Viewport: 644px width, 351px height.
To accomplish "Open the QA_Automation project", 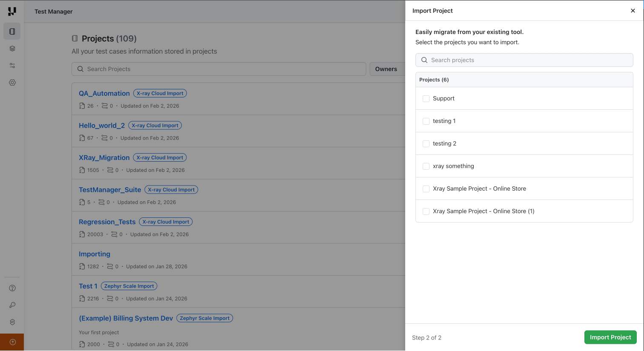I will 104,93.
